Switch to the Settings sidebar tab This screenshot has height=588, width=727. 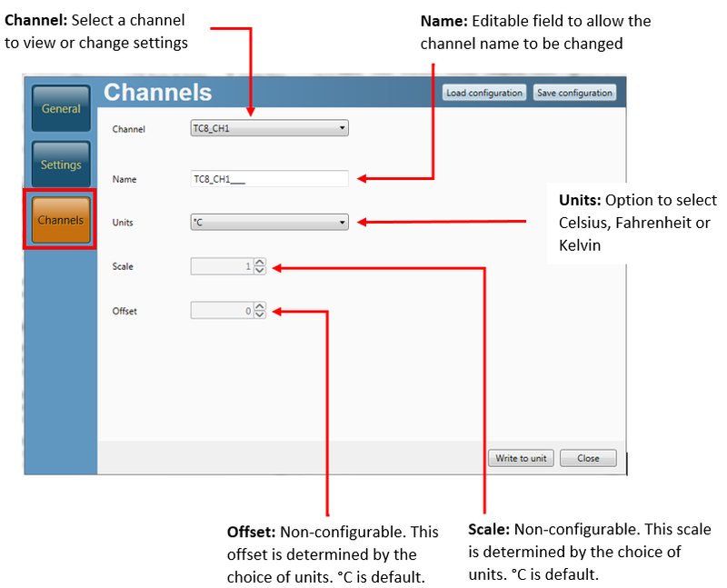pos(61,164)
